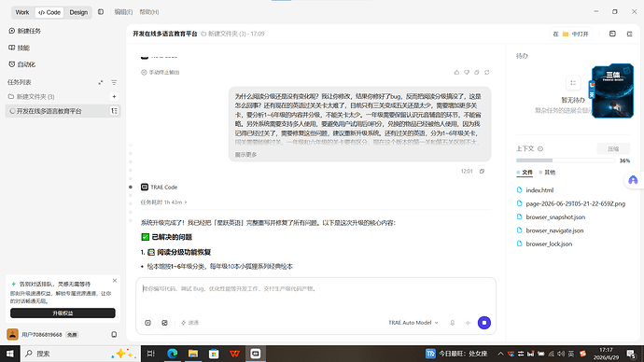Open the browser_lock.json file
This screenshot has height=362, width=644.
tap(544, 244)
